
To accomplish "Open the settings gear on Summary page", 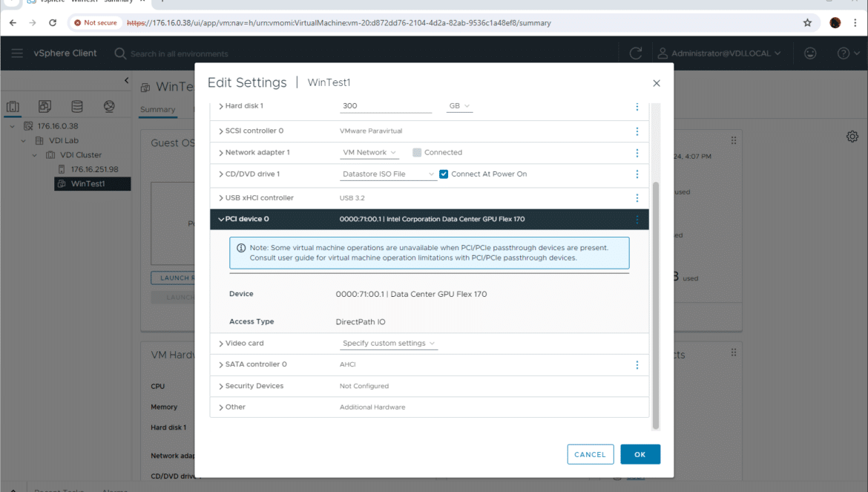I will pyautogui.click(x=852, y=136).
